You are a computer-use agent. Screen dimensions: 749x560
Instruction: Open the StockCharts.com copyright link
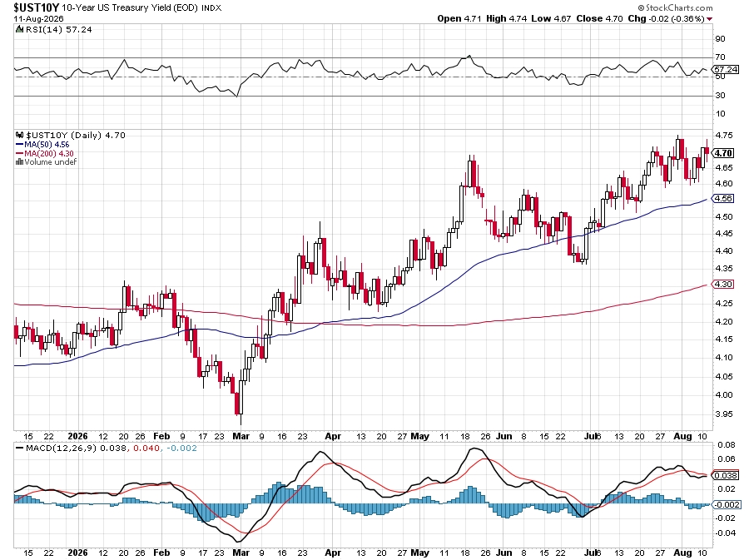pos(676,7)
